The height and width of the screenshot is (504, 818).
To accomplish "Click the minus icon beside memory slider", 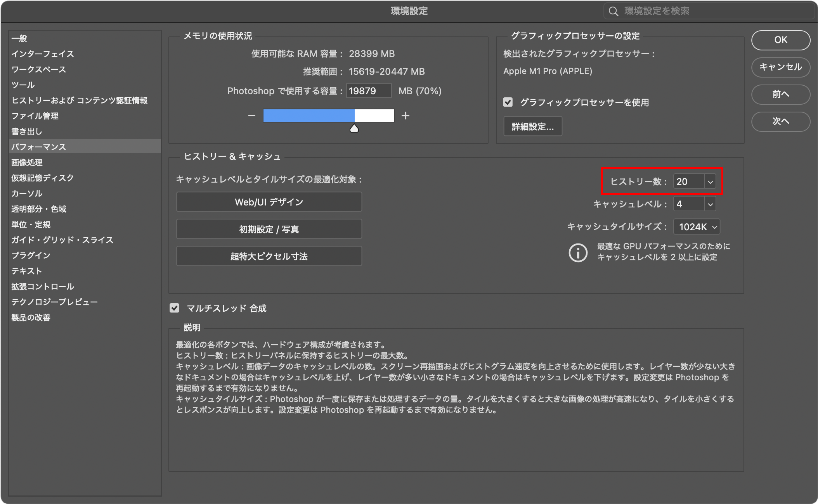I will pyautogui.click(x=252, y=116).
